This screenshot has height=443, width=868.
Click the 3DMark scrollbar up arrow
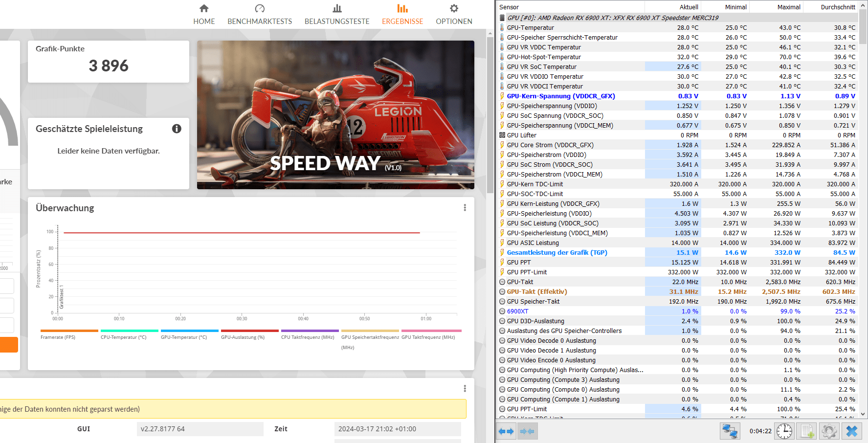click(x=490, y=33)
